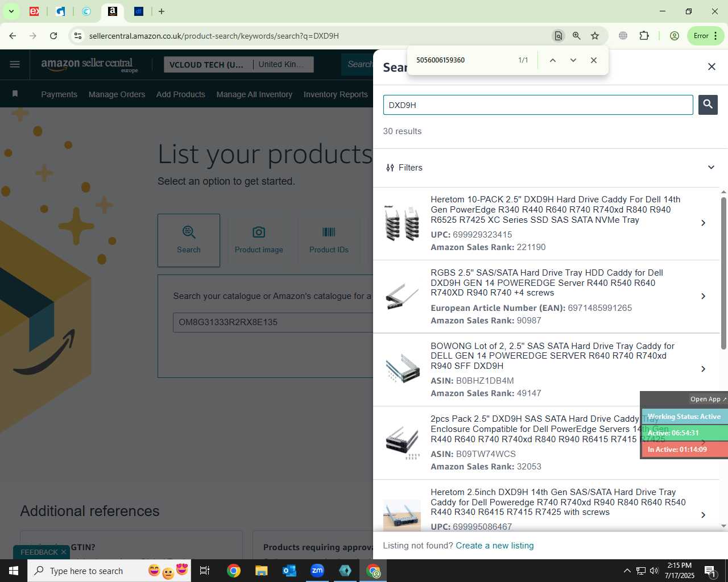Screen dimensions: 728x582
Task: Open Manage Orders menu
Action: tap(117, 94)
